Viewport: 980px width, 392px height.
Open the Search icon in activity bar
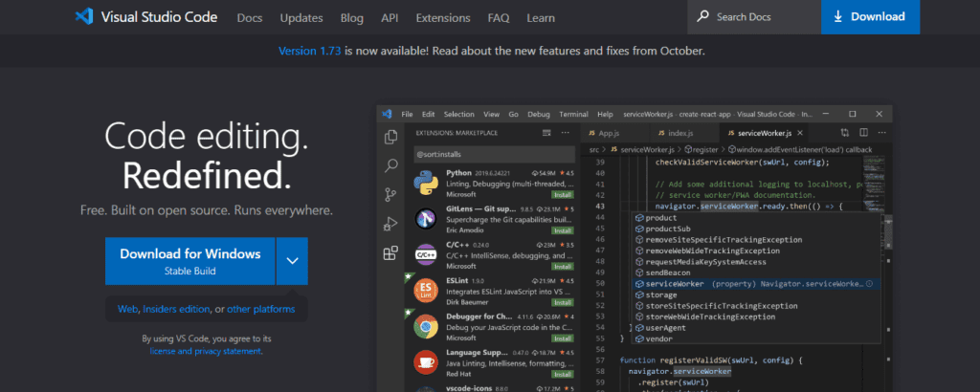coord(391,165)
